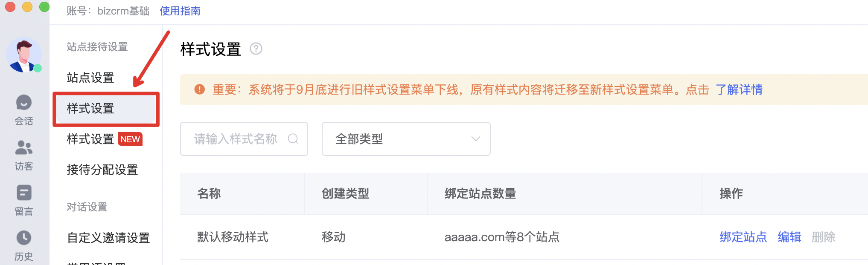Expand the 全部类型 dropdown

pyautogui.click(x=406, y=139)
